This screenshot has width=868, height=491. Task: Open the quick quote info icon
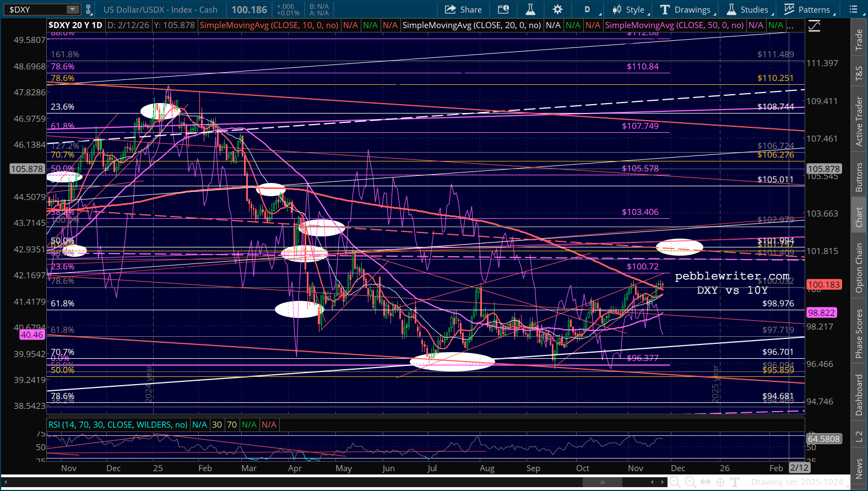pyautogui.click(x=503, y=9)
